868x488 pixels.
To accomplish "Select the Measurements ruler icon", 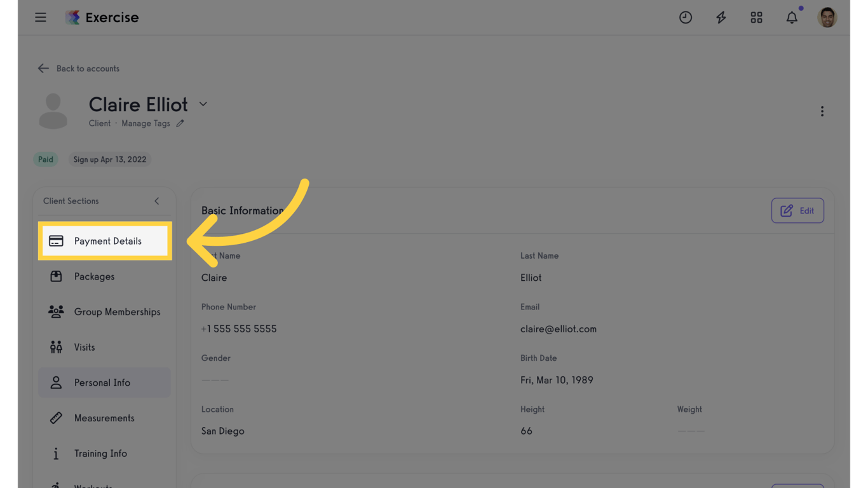I will coord(56,417).
